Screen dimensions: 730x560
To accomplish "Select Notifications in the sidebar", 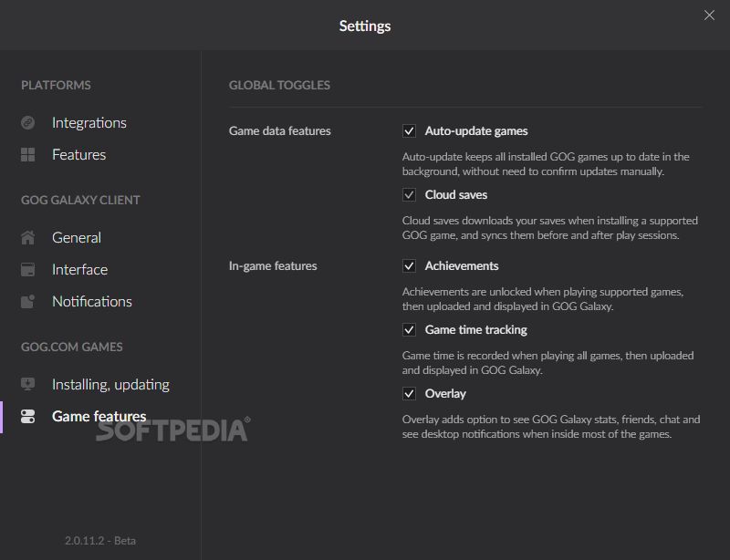I will pos(92,301).
